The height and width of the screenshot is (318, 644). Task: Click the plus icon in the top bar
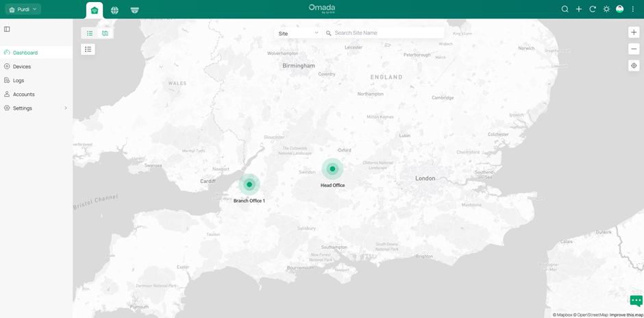click(579, 10)
